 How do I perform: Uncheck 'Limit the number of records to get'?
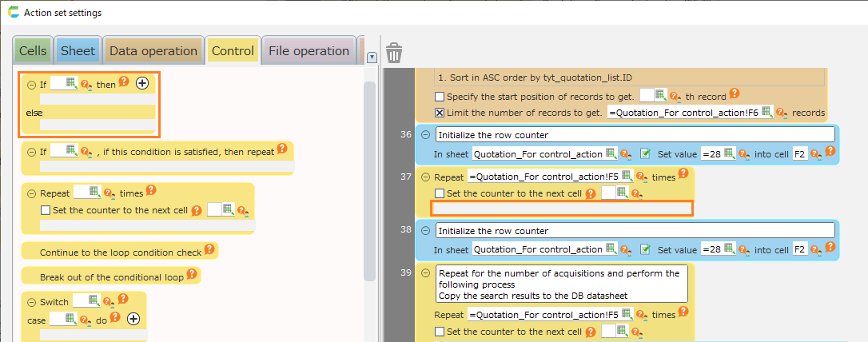point(439,113)
